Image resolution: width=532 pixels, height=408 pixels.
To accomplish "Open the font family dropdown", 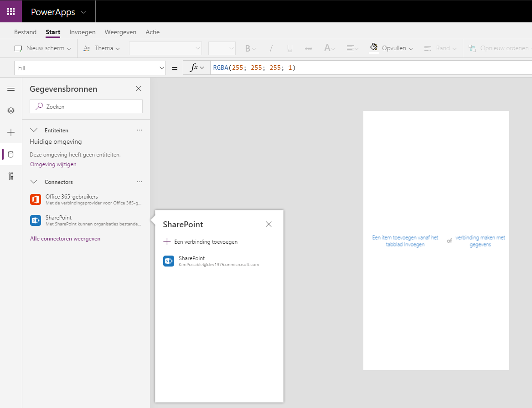I will (x=165, y=48).
